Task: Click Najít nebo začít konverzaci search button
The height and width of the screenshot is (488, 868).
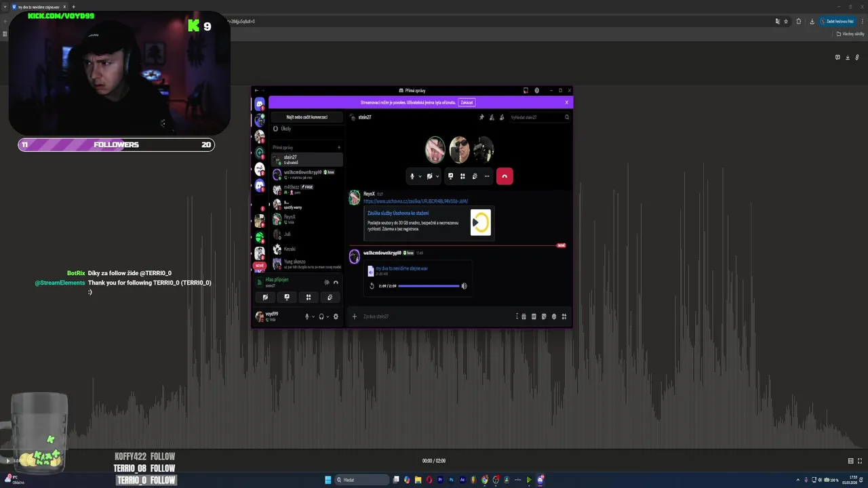Action: 307,117
